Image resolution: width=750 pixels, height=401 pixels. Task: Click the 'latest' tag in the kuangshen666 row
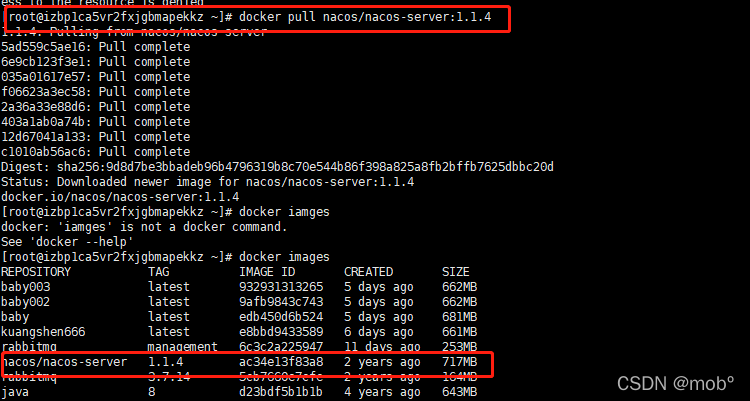coord(169,332)
